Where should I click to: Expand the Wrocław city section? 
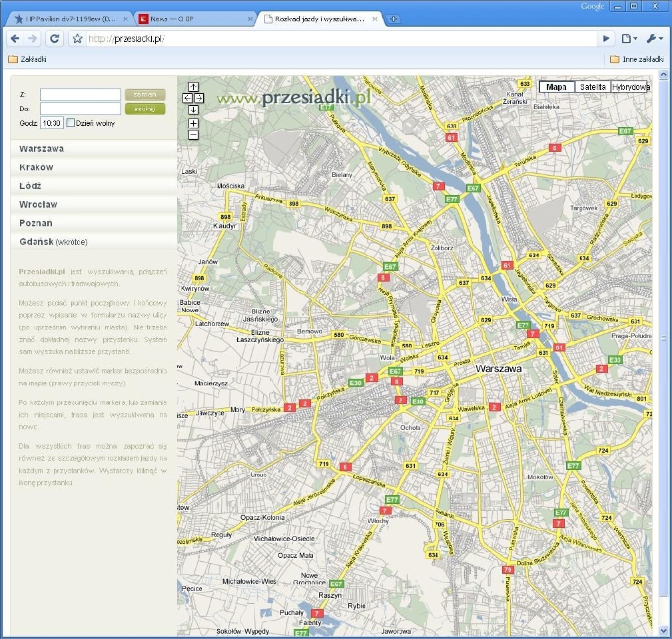click(x=39, y=204)
